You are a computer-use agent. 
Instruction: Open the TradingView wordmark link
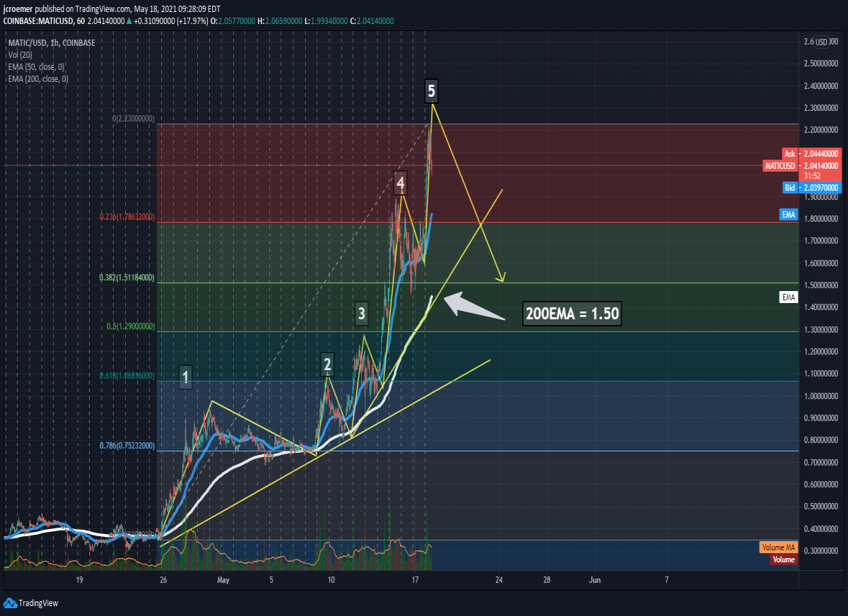click(38, 603)
